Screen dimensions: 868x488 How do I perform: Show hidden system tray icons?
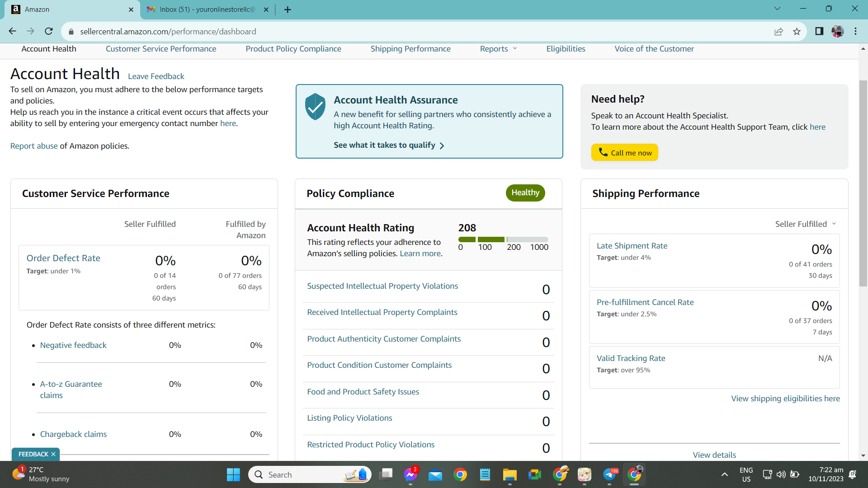click(x=725, y=474)
